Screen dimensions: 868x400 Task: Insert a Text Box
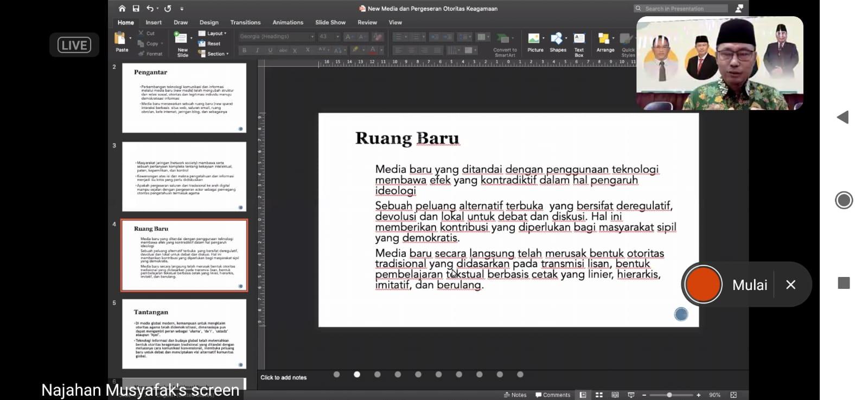579,40
